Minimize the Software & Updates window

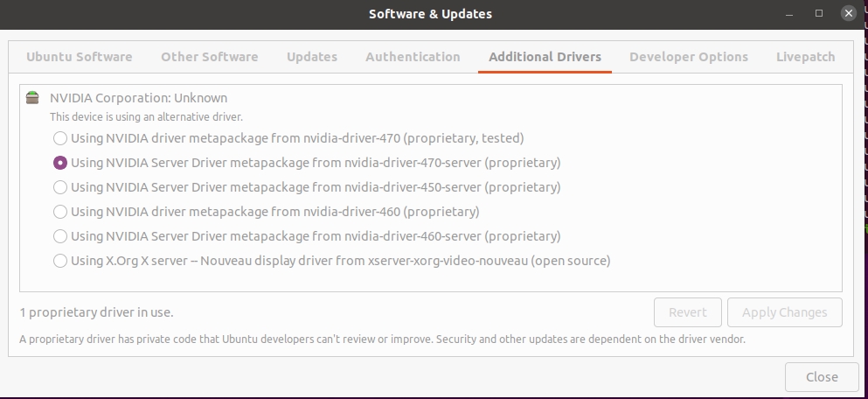click(789, 14)
